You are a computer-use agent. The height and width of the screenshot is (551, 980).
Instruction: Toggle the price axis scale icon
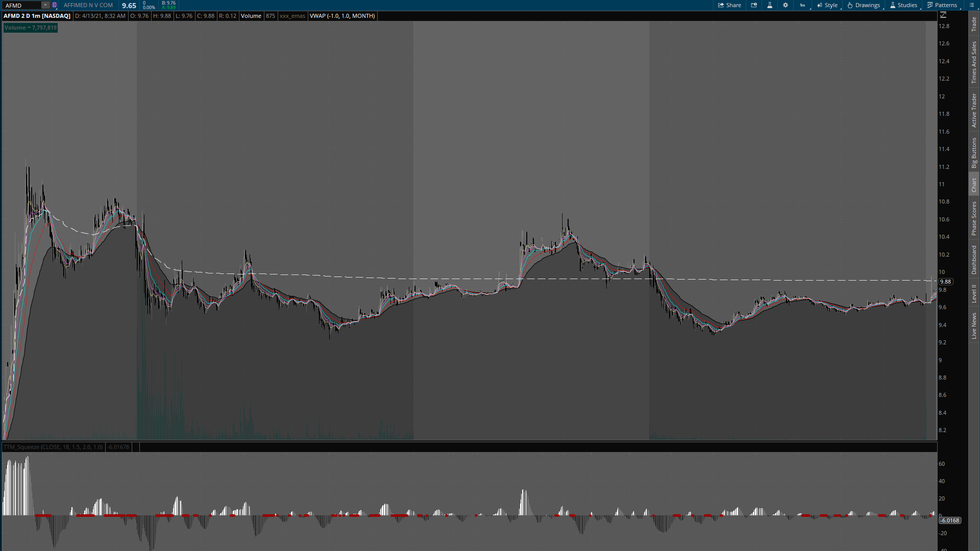click(x=943, y=15)
